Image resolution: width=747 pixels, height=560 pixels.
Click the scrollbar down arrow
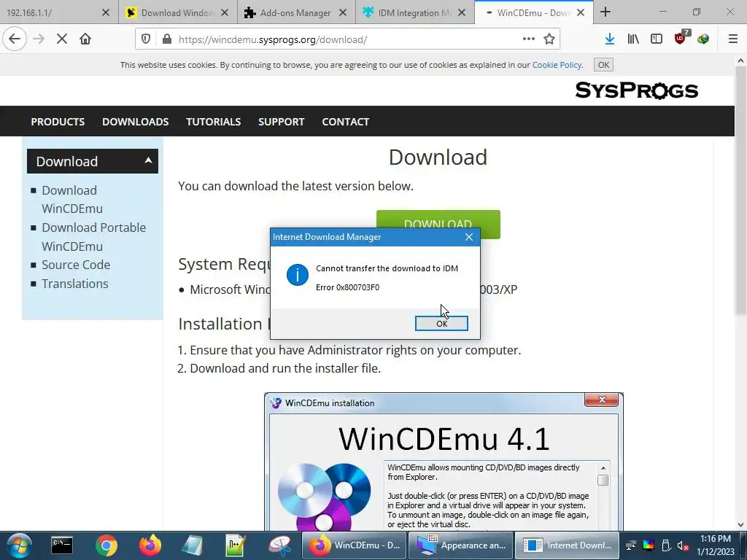click(740, 525)
